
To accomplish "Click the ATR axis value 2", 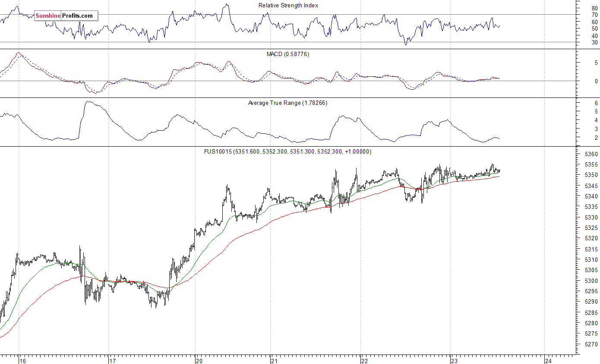I will tap(596, 138).
